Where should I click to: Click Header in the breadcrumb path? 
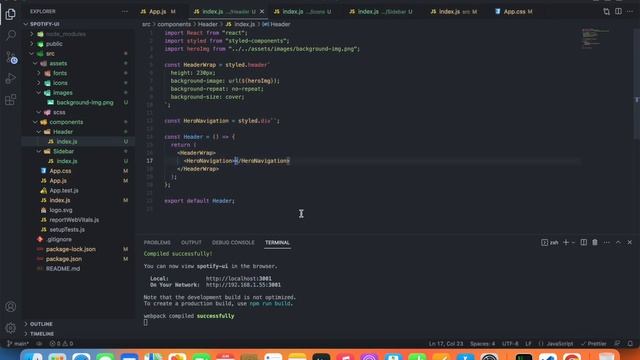(208, 24)
